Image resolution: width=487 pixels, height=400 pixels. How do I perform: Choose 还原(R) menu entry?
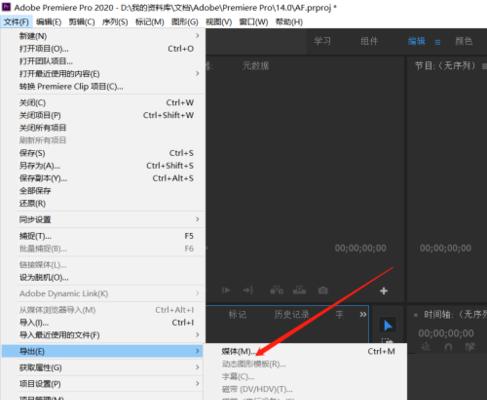103,203
